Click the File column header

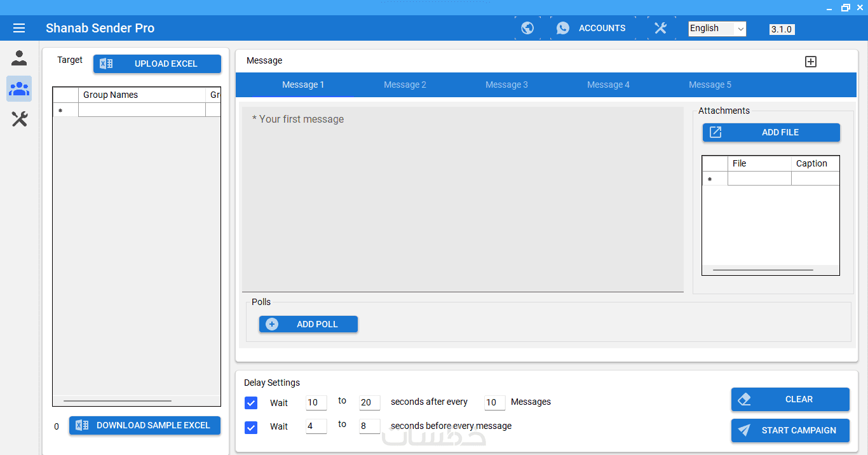click(x=760, y=163)
